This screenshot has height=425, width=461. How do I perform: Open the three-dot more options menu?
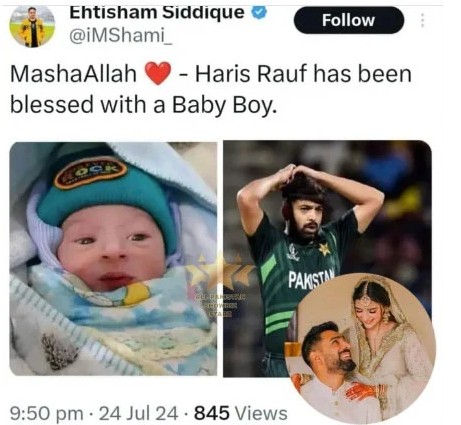[422, 20]
